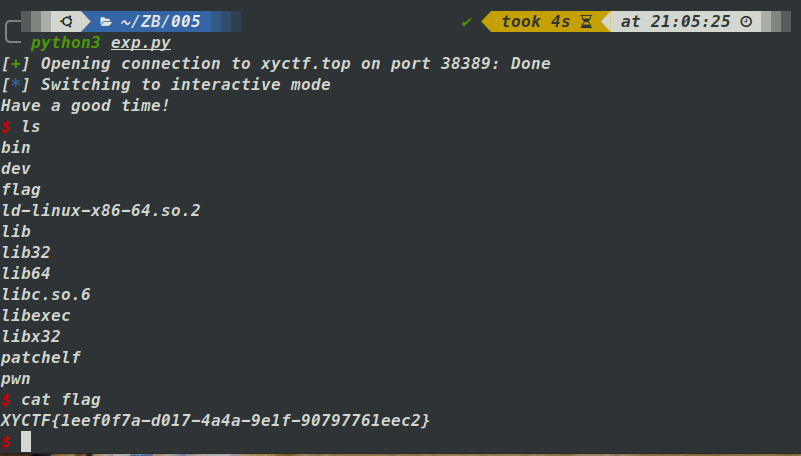
Task: Click 'ld-linux-x86-64.so.2' in the listing
Action: click(101, 211)
